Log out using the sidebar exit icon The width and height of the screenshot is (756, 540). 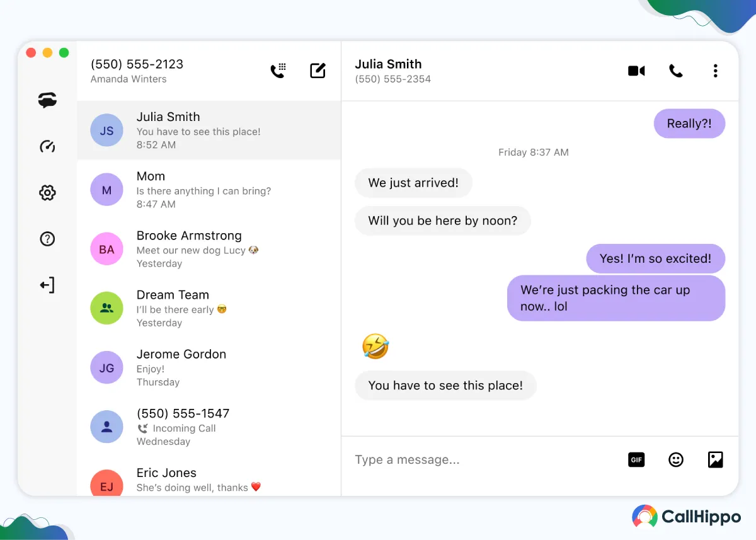point(47,285)
